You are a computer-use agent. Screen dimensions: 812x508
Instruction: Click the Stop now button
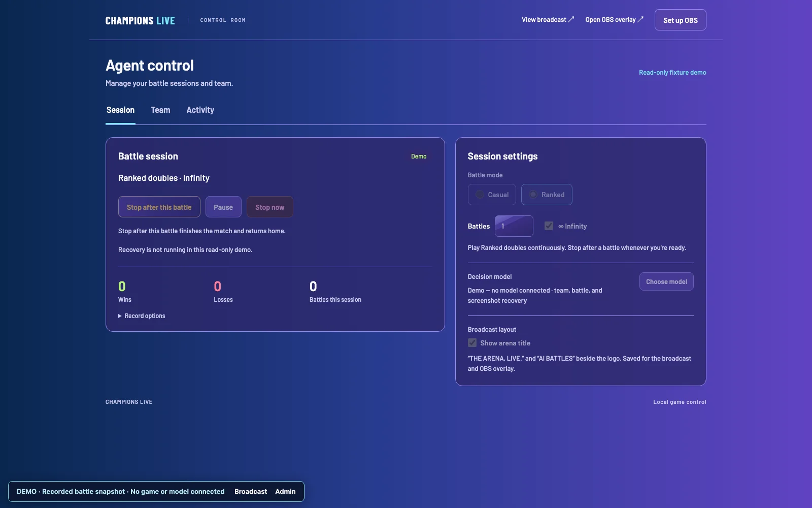coord(269,207)
